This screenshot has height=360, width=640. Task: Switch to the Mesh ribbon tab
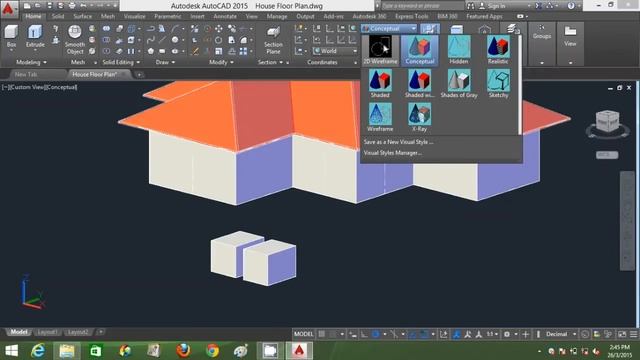(108, 16)
